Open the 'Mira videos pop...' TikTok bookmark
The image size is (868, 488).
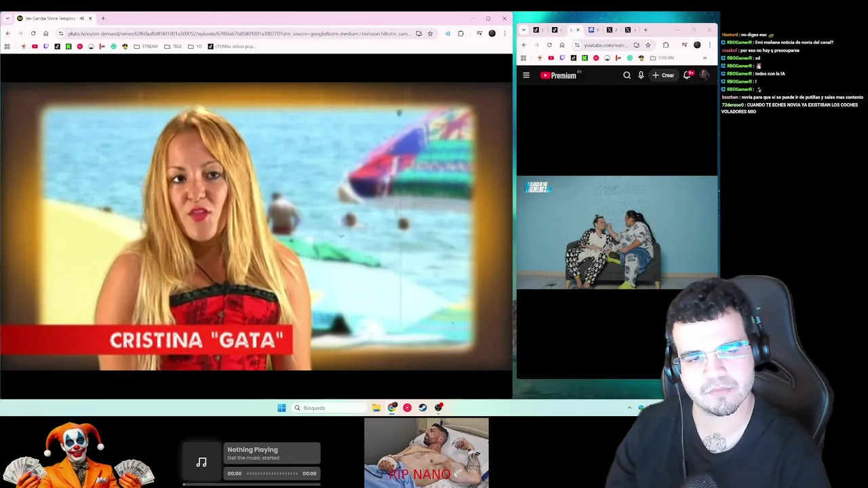231,46
